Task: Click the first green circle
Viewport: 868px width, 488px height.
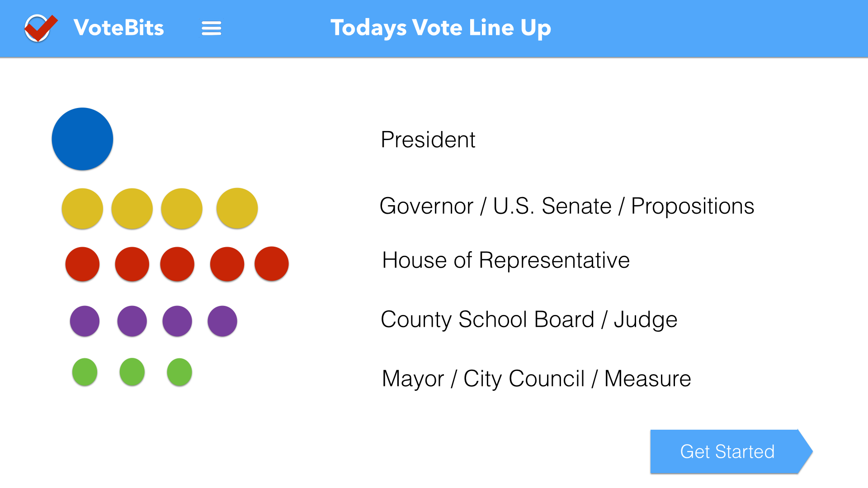Action: [85, 372]
